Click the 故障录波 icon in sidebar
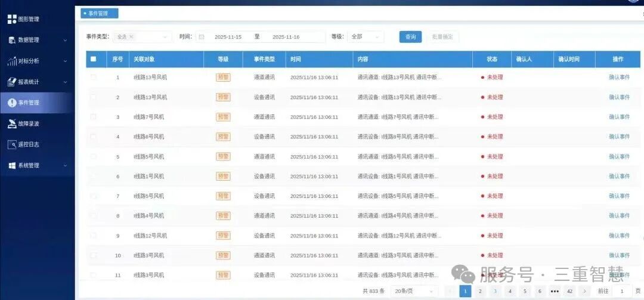Screen dimensions: 644x300 pos(12,123)
